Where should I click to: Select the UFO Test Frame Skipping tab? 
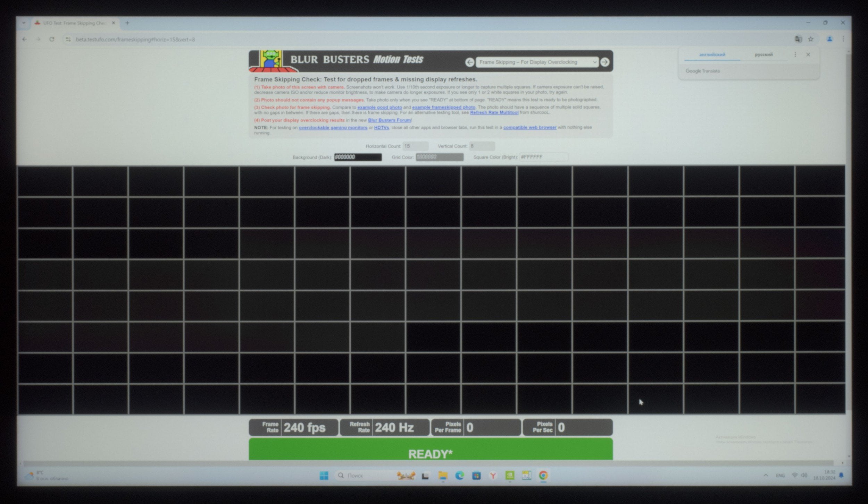75,23
